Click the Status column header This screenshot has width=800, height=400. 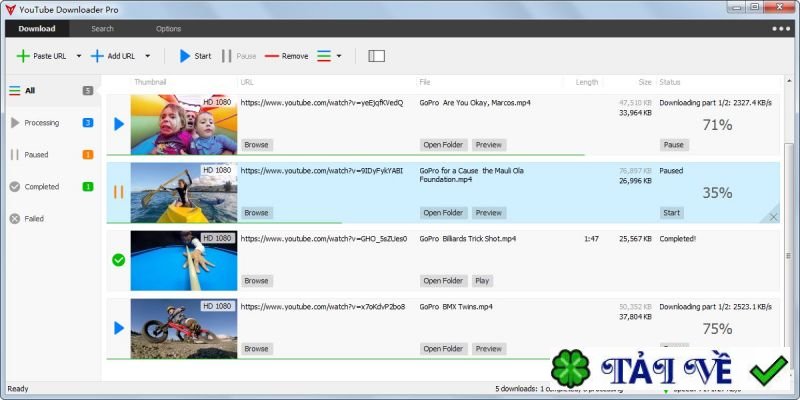(670, 82)
